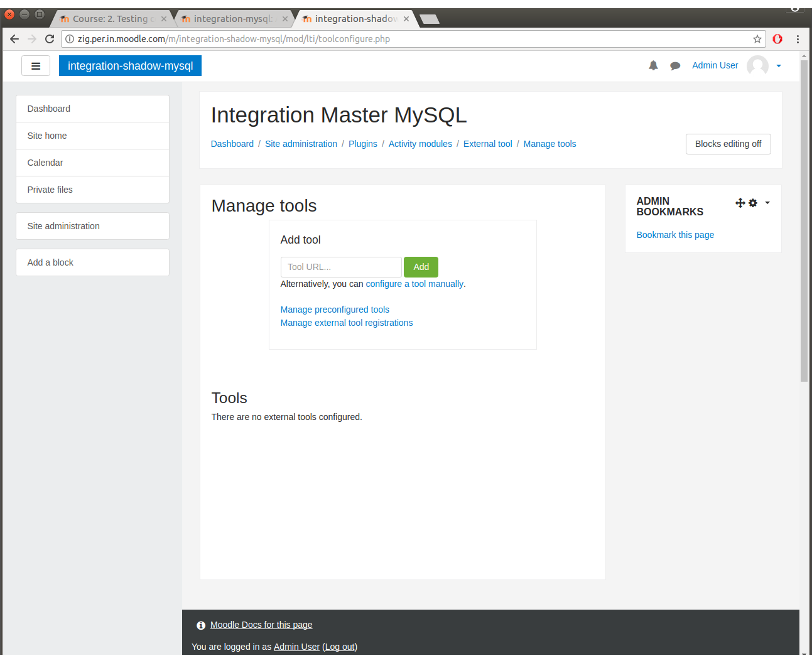Open the Admin Bookmarks gear actions menu
This screenshot has height=663, width=812.
[753, 203]
